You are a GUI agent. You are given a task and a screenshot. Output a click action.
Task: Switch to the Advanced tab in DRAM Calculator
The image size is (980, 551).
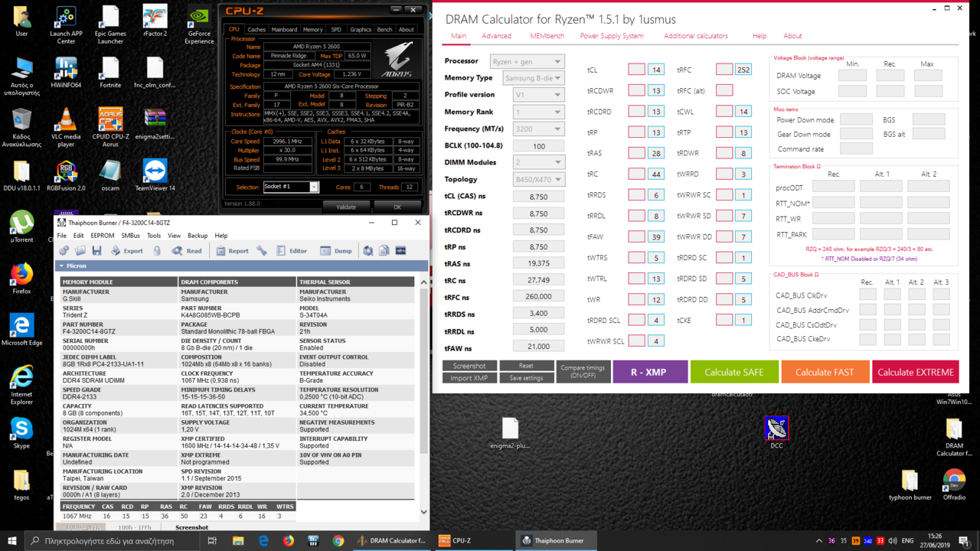(496, 36)
